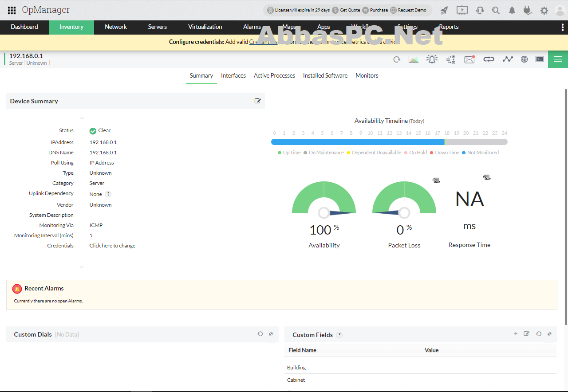Open the three-dot navigation overflow menu
The height and width of the screenshot is (392, 568).
click(x=563, y=27)
